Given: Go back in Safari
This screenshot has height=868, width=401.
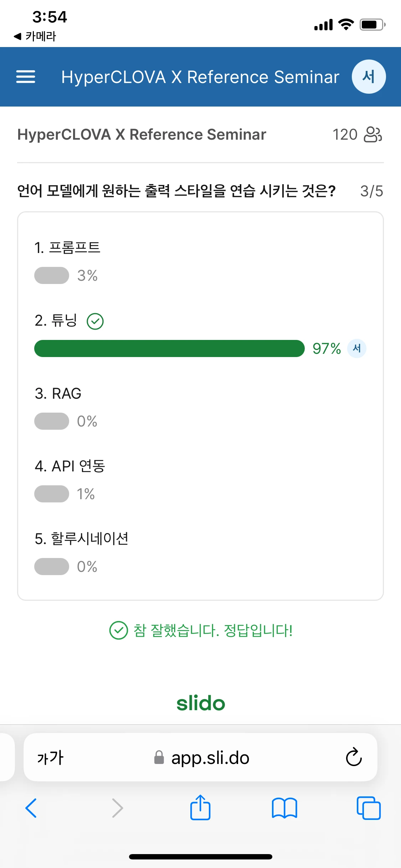Looking at the screenshot, I should point(31,808).
